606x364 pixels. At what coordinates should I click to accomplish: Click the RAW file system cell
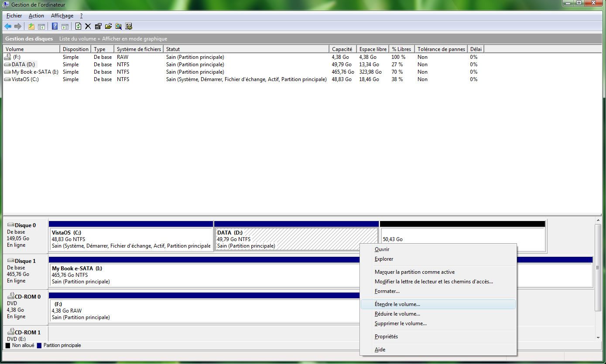point(123,57)
